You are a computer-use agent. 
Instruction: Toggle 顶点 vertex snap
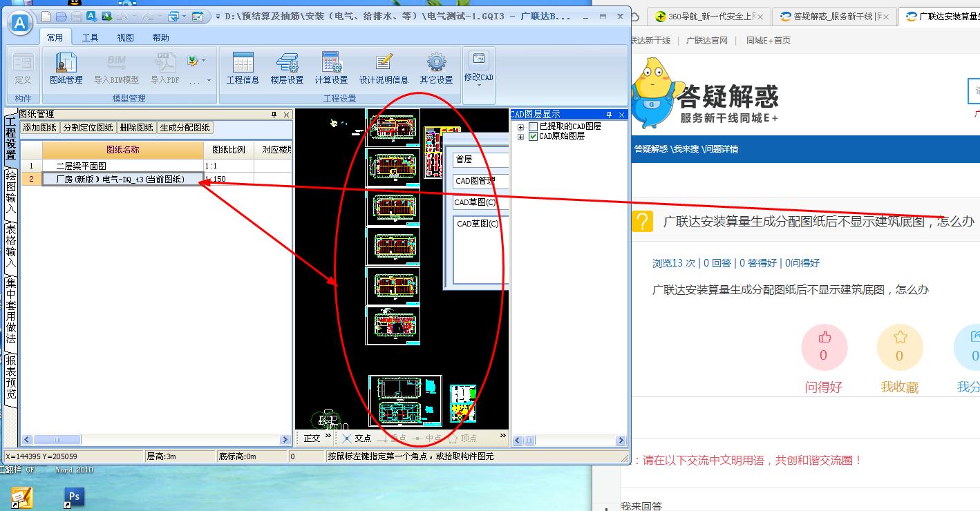[x=462, y=438]
